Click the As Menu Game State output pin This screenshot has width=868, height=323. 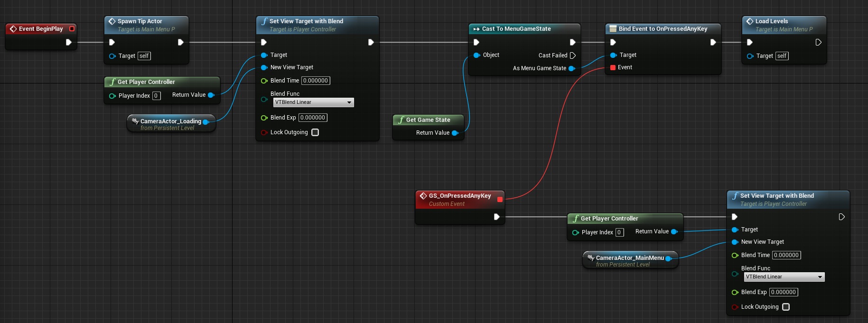click(x=572, y=68)
